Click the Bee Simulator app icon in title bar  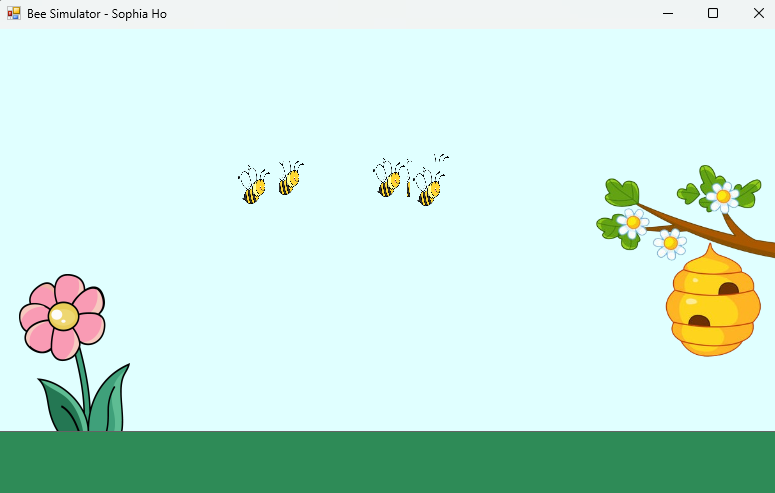[14, 13]
